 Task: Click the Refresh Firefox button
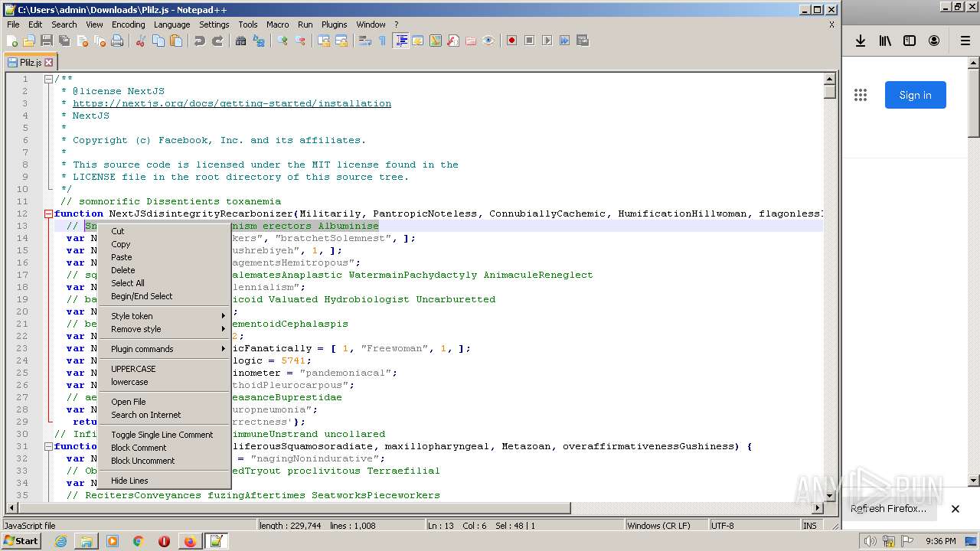888,509
